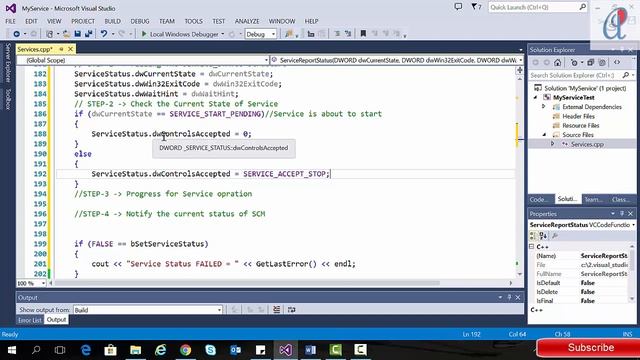Open the EDIT menu
Screen dimensions: 640x360
point(31,21)
